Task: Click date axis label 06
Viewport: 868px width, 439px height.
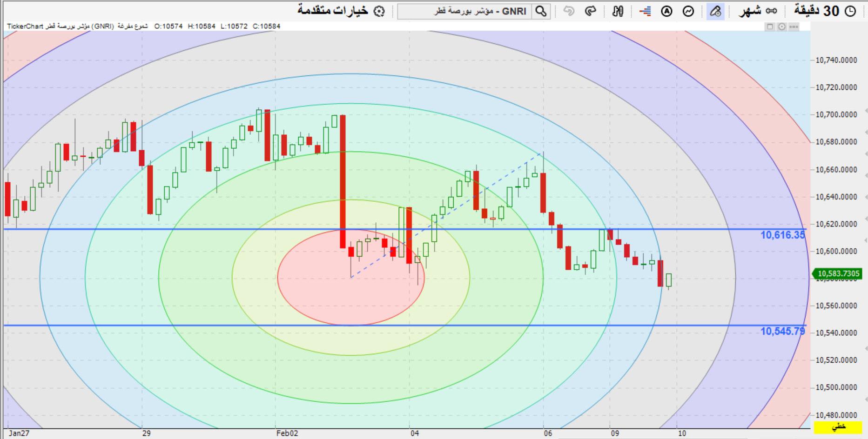Action: tap(548, 433)
